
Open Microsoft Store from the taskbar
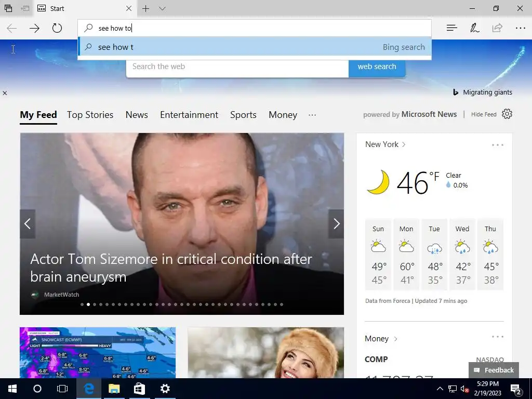click(x=139, y=389)
